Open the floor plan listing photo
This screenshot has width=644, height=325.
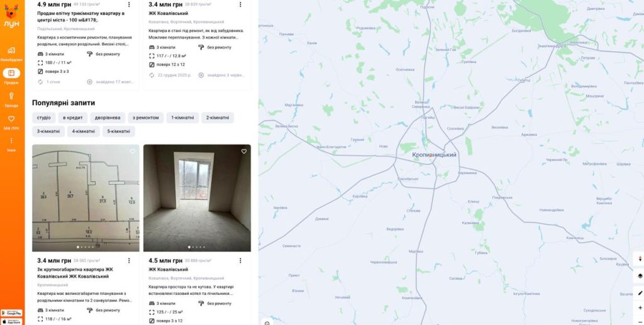[86, 198]
